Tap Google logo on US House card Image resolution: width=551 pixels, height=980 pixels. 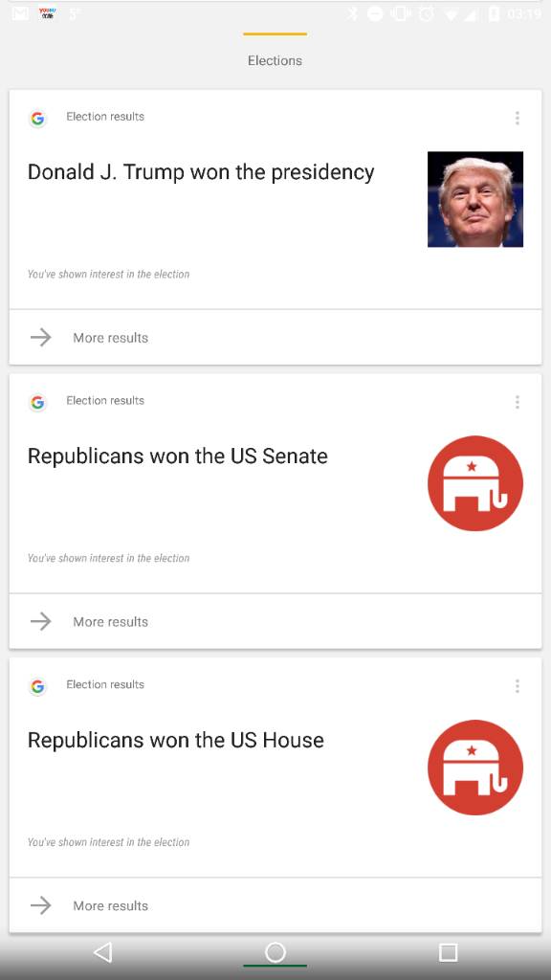click(38, 686)
